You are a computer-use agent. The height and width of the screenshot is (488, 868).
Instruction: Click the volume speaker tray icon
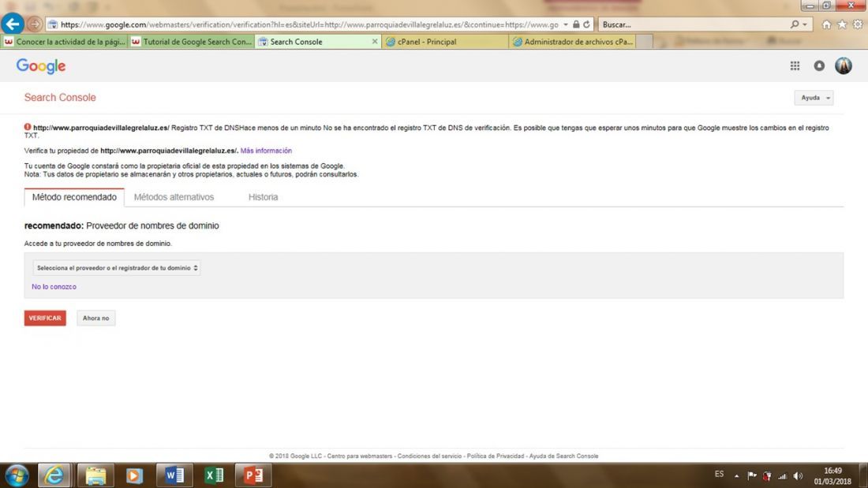[798, 476]
